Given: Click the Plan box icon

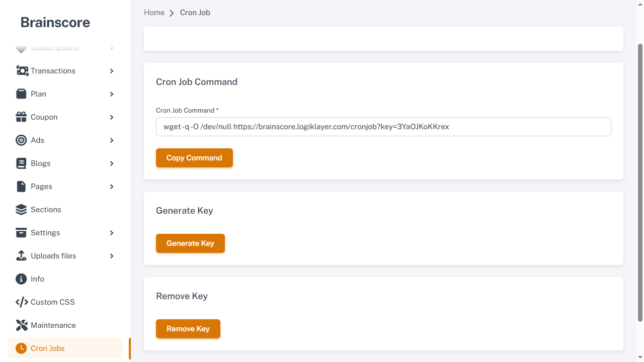Looking at the screenshot, I should coord(21,94).
